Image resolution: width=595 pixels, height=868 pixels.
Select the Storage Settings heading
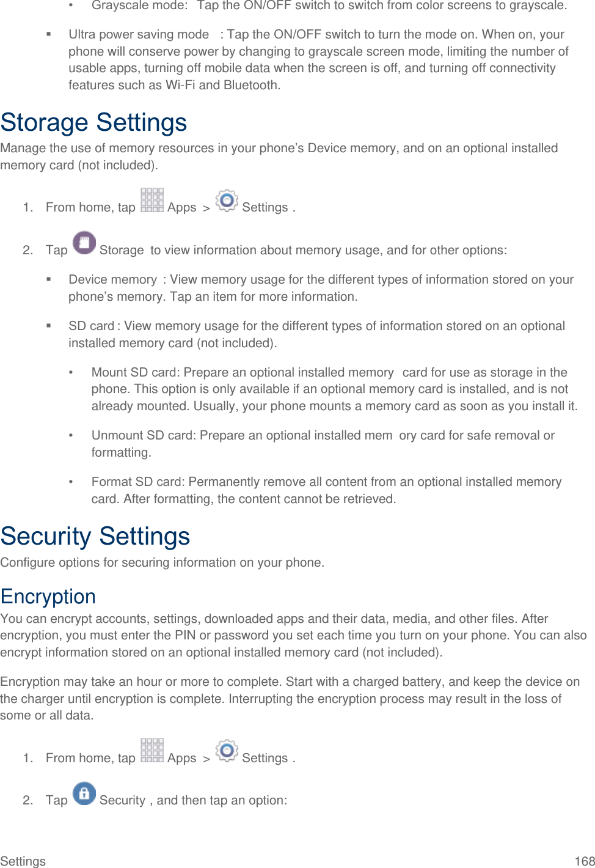tap(94, 122)
